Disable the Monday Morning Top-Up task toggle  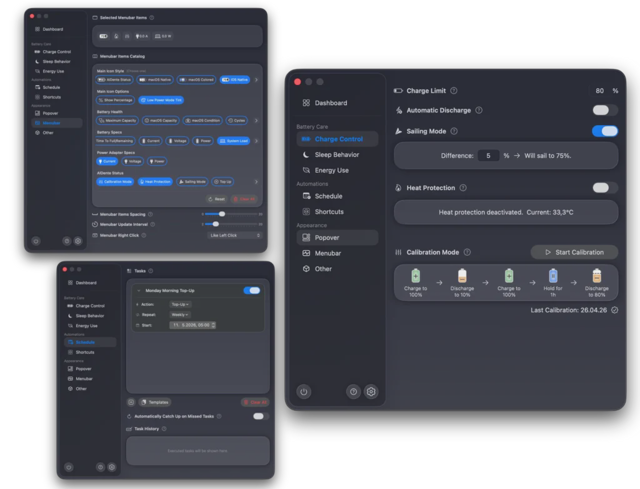click(x=252, y=290)
